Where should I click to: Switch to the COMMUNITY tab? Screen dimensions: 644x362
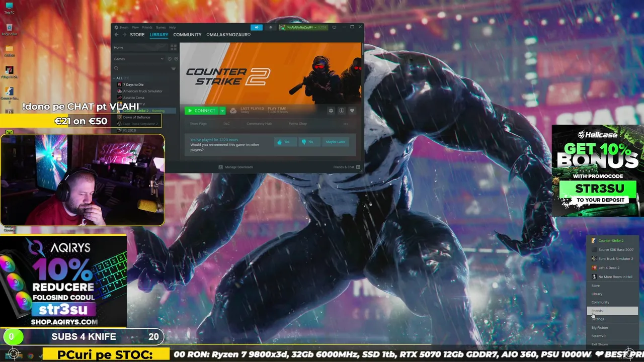(187, 35)
